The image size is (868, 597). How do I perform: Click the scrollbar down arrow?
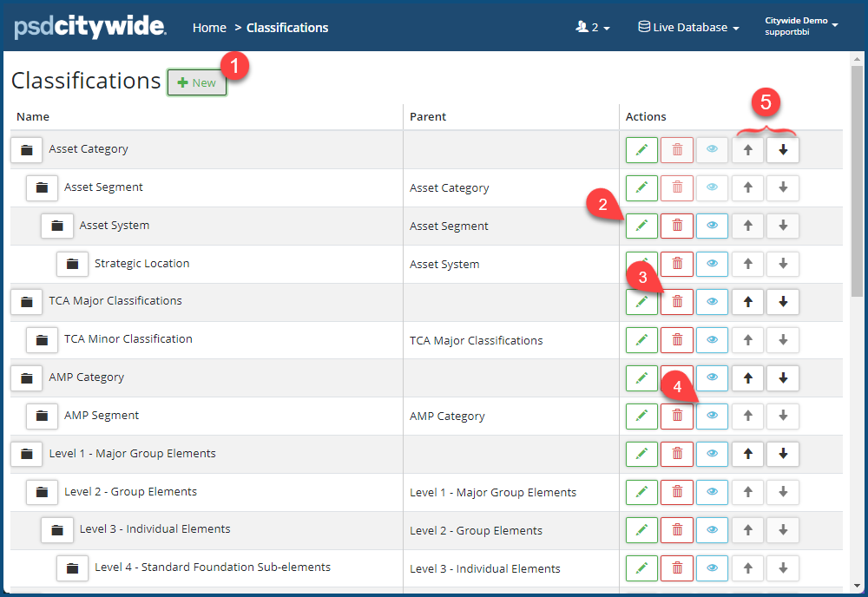click(857, 586)
